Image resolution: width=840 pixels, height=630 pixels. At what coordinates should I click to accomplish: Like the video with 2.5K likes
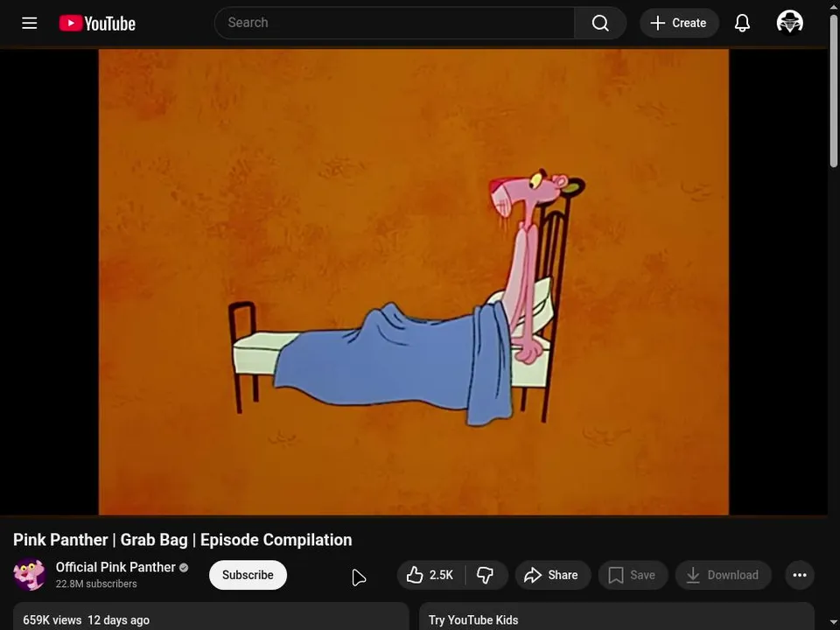click(430, 575)
